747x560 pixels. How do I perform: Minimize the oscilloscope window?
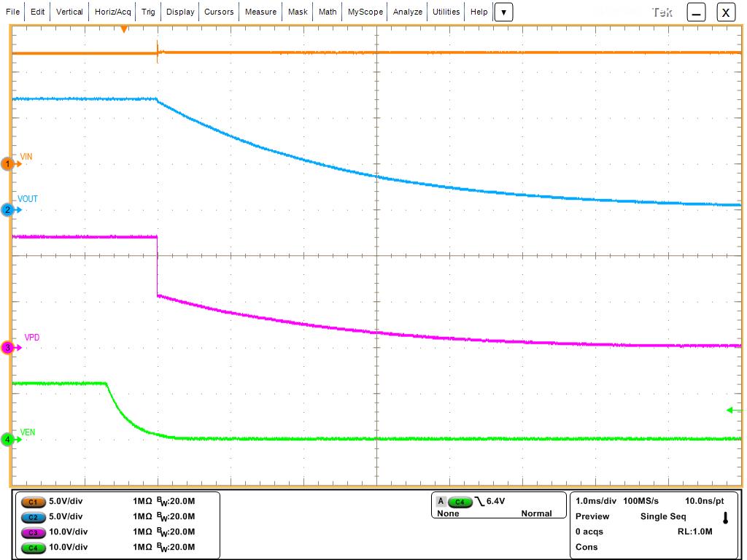(x=697, y=12)
